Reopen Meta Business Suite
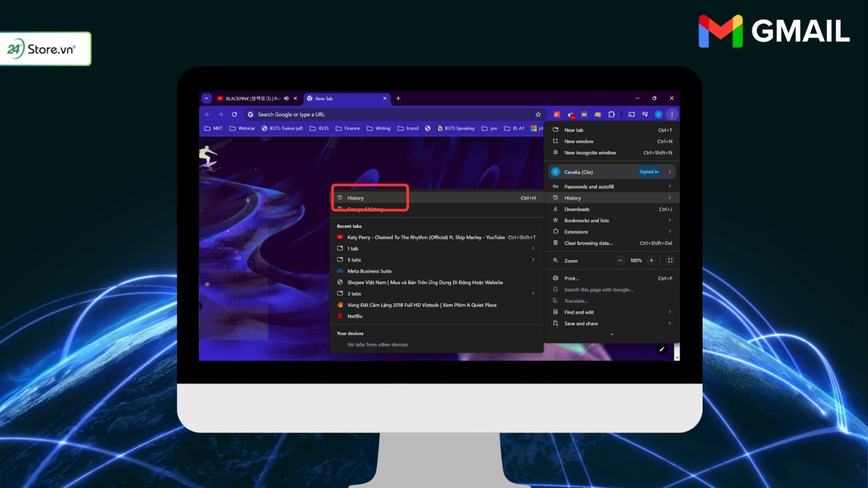The image size is (868, 488). pos(437,271)
